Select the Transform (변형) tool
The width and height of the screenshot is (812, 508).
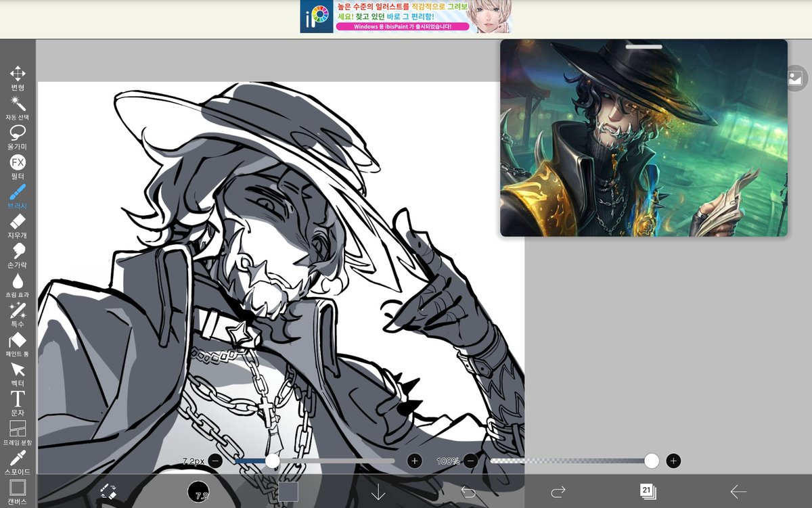[x=18, y=78]
